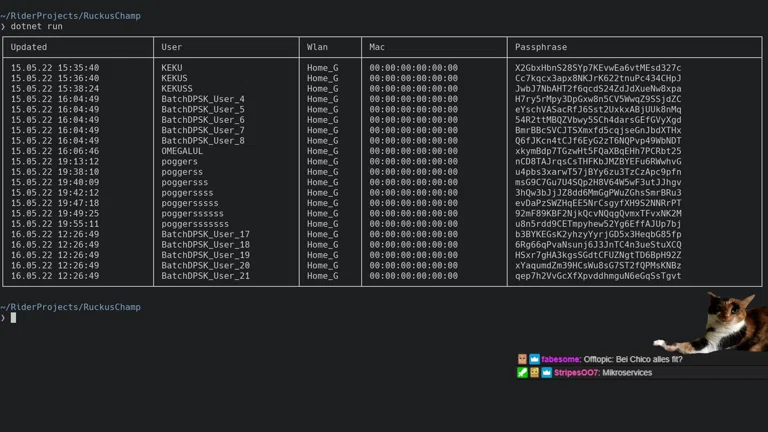768x432 pixels.
Task: Click timestamp '15.05.22 19:47:18'
Action: [x=55, y=203]
